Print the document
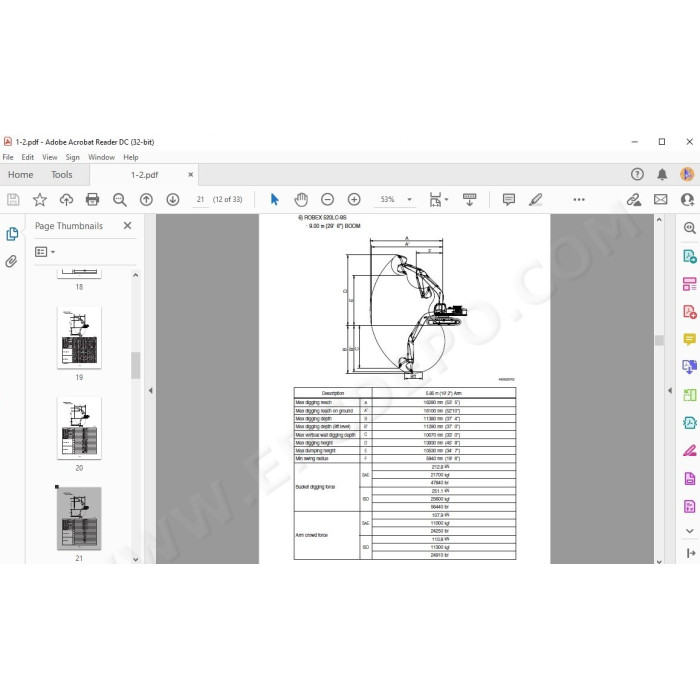The height and width of the screenshot is (700, 700). [92, 200]
